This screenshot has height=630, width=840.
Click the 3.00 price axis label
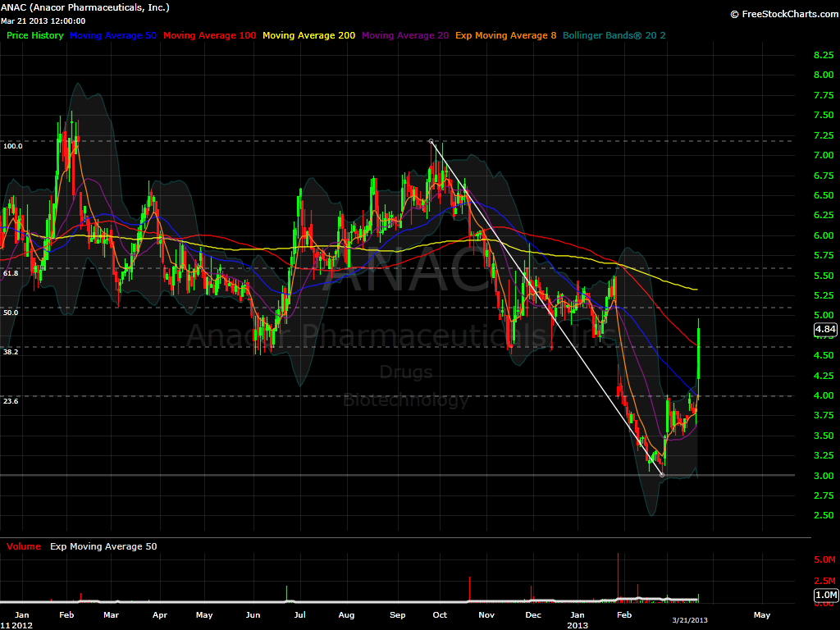pos(824,477)
